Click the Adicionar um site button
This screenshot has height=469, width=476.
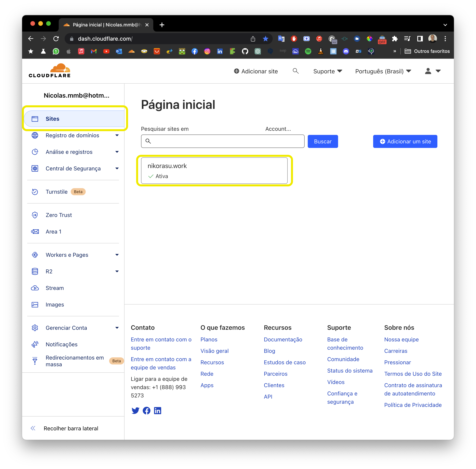tap(405, 141)
